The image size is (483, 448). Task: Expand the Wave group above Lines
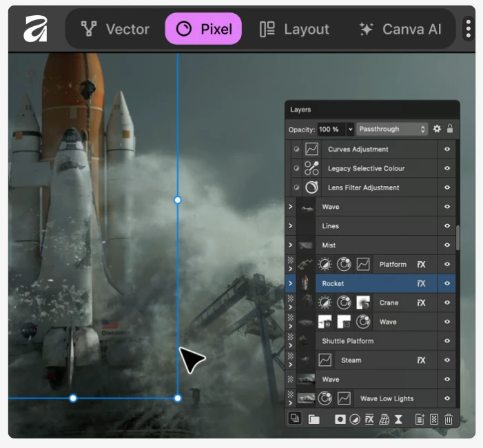pos(291,207)
